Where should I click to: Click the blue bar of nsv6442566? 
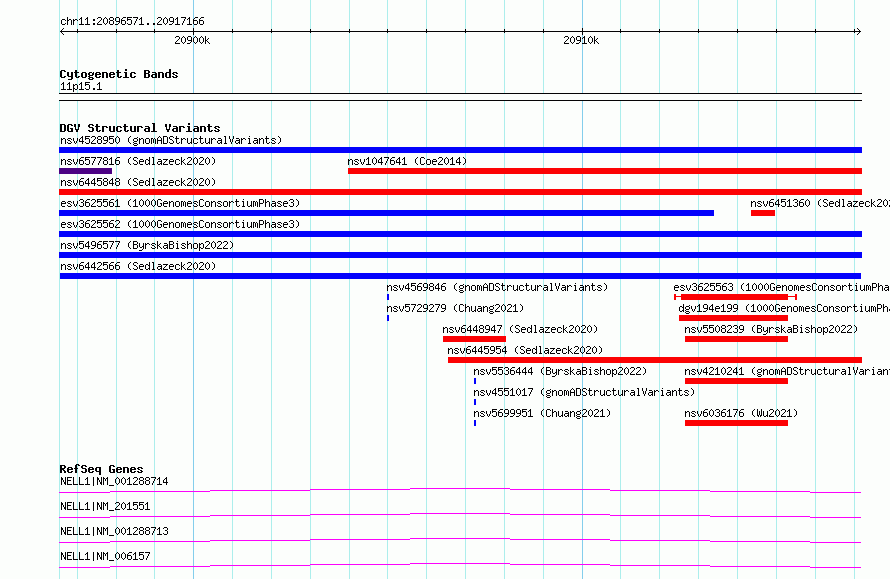click(x=460, y=276)
